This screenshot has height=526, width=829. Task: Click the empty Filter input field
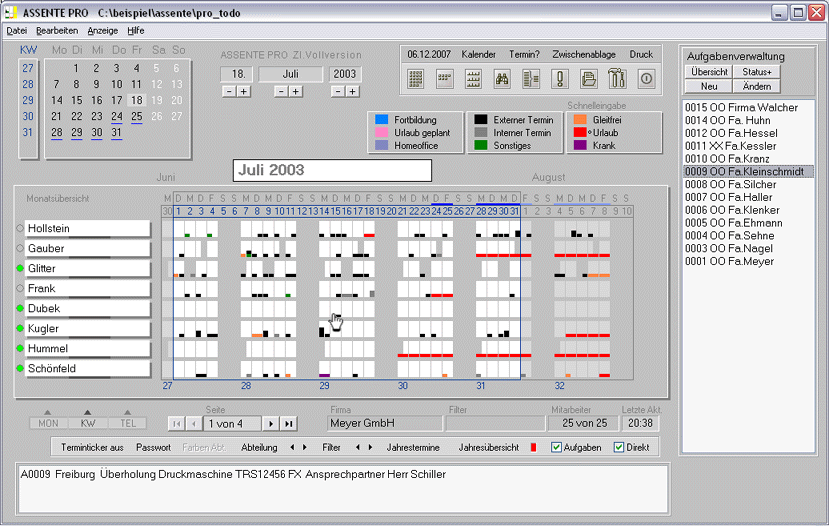(495, 423)
